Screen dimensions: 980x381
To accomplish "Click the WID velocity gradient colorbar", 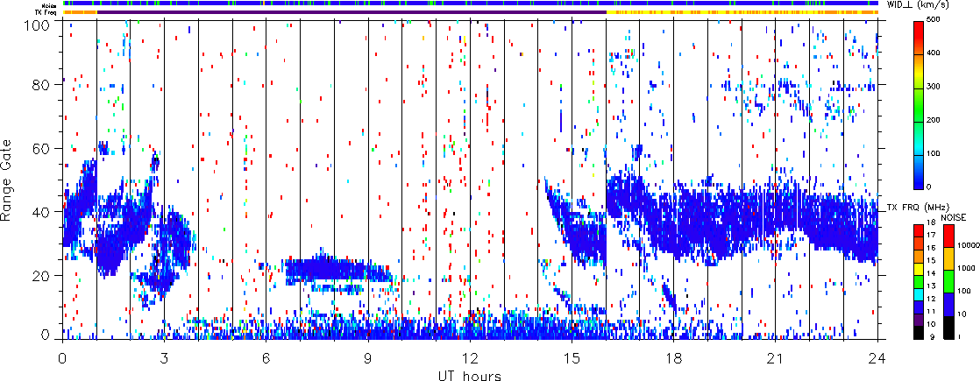I will pyautogui.click(x=919, y=105).
